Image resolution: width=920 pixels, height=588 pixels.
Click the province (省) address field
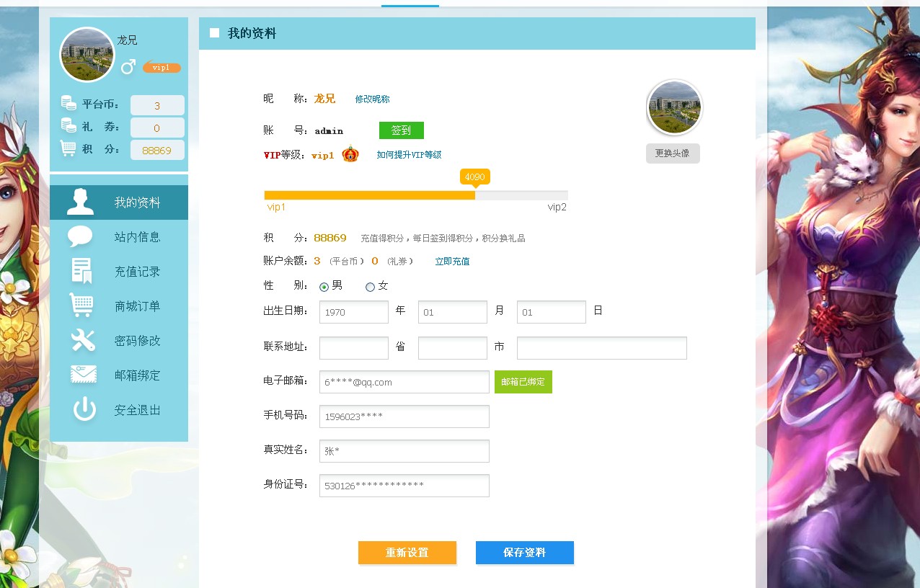click(354, 348)
